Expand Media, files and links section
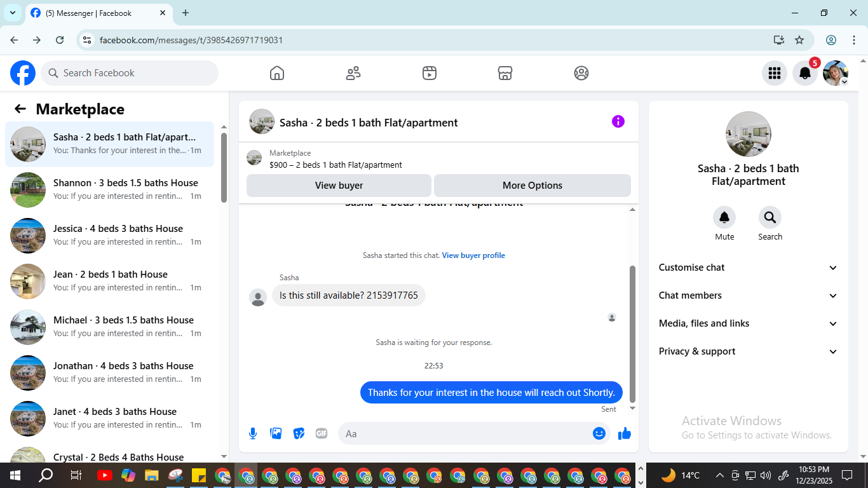Screen dimensions: 868x488 pos(749,323)
